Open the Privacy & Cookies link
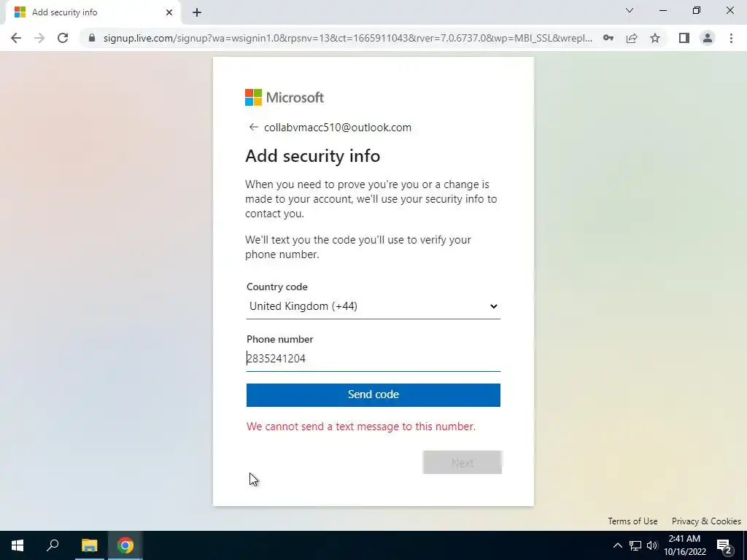 coord(706,521)
